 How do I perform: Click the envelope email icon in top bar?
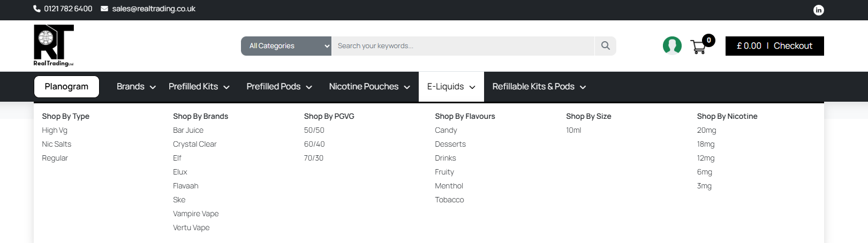pyautogui.click(x=104, y=9)
